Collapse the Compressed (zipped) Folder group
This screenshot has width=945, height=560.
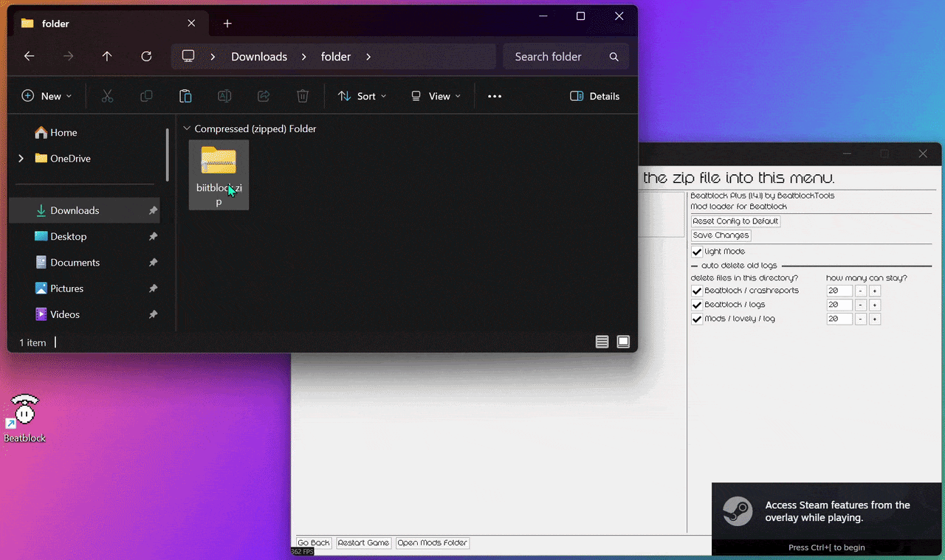point(187,128)
